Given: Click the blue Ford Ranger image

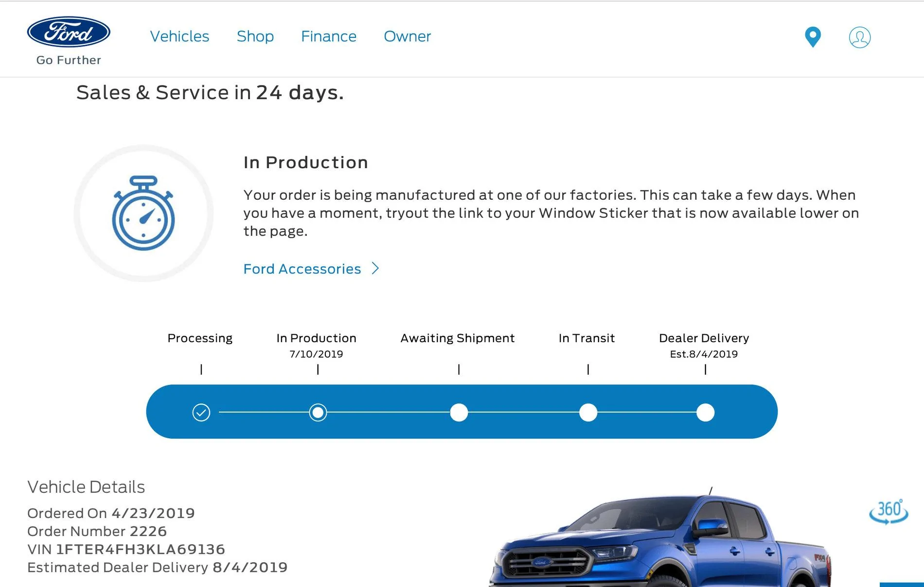Looking at the screenshot, I should 660,537.
